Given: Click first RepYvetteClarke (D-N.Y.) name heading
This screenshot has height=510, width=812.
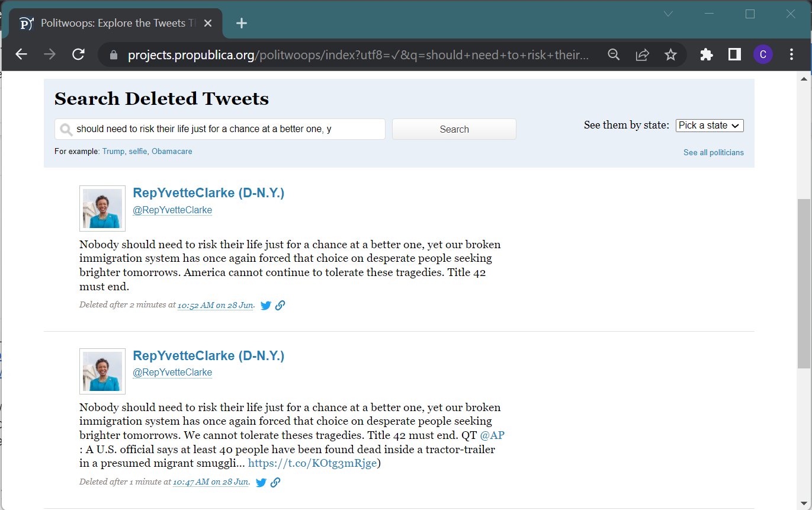Looking at the screenshot, I should pos(208,193).
